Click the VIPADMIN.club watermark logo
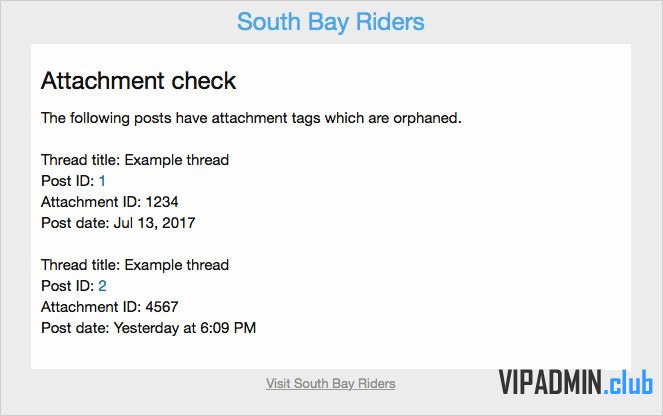The height and width of the screenshot is (416, 663). coord(575,382)
